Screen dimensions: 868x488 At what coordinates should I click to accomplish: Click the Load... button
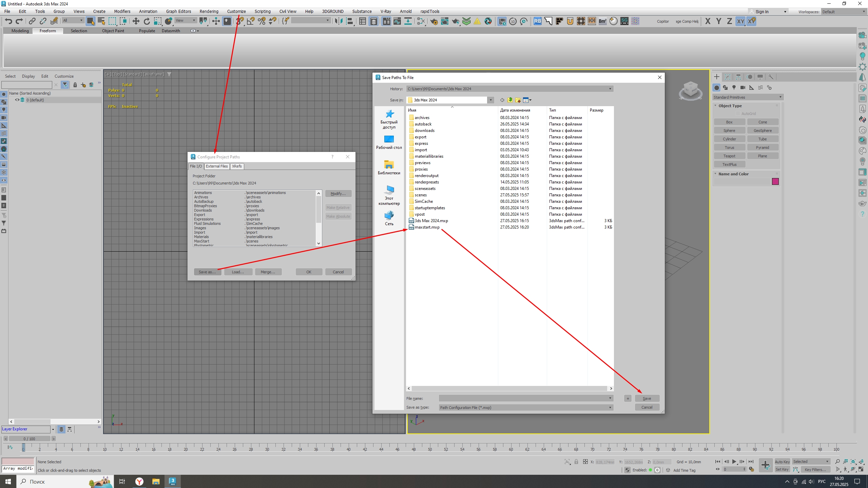238,272
